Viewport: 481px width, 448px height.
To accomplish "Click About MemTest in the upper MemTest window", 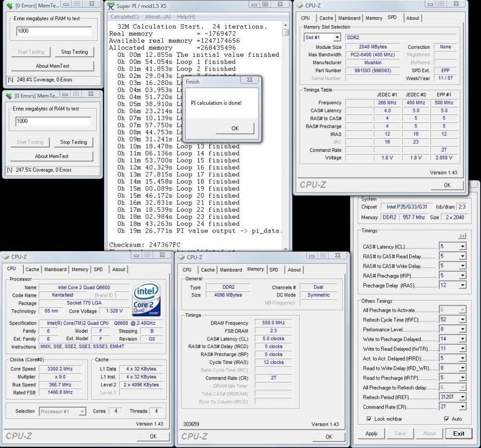I will coord(53,66).
